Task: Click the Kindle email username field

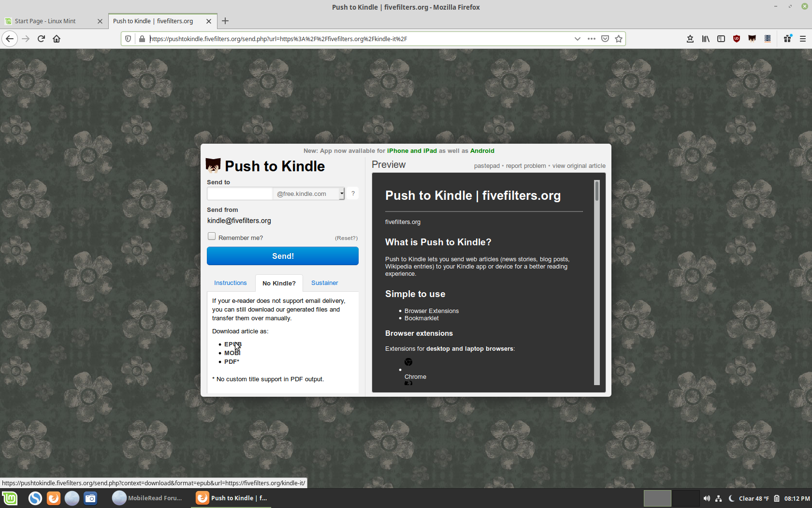Action: pyautogui.click(x=240, y=194)
